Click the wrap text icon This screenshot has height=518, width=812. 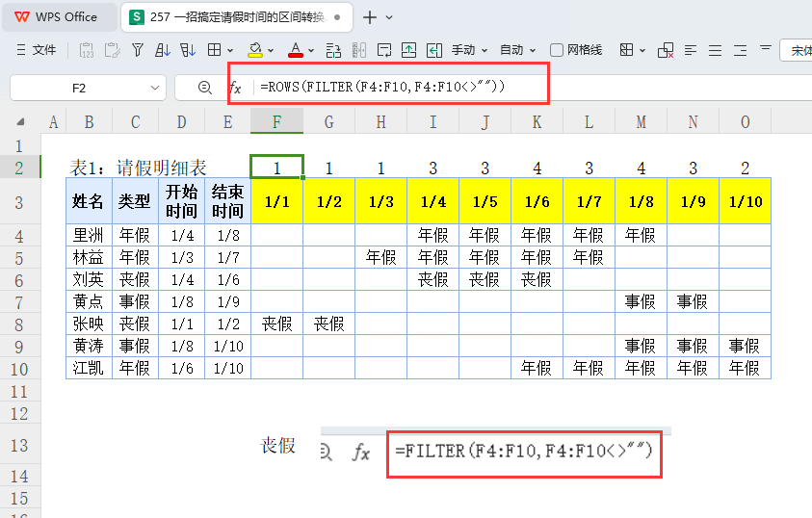(x=384, y=50)
